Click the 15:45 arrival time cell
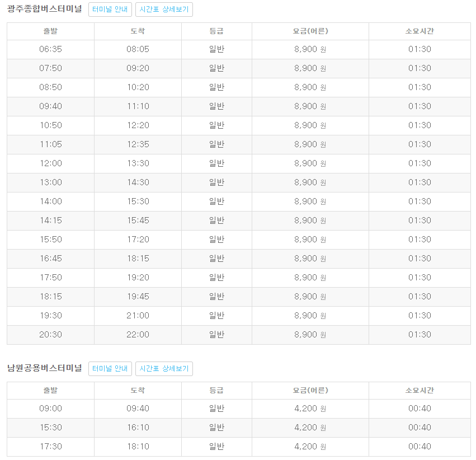Image resolution: width=476 pixels, height=460 pixels. 138,220
